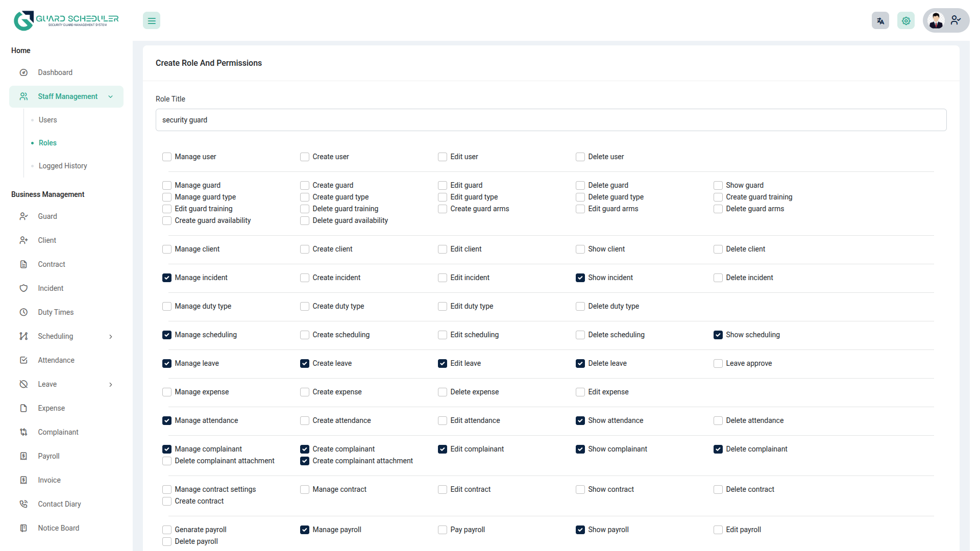Uncheck the Manage incident checkbox
This screenshot has width=980, height=551.
click(x=167, y=278)
